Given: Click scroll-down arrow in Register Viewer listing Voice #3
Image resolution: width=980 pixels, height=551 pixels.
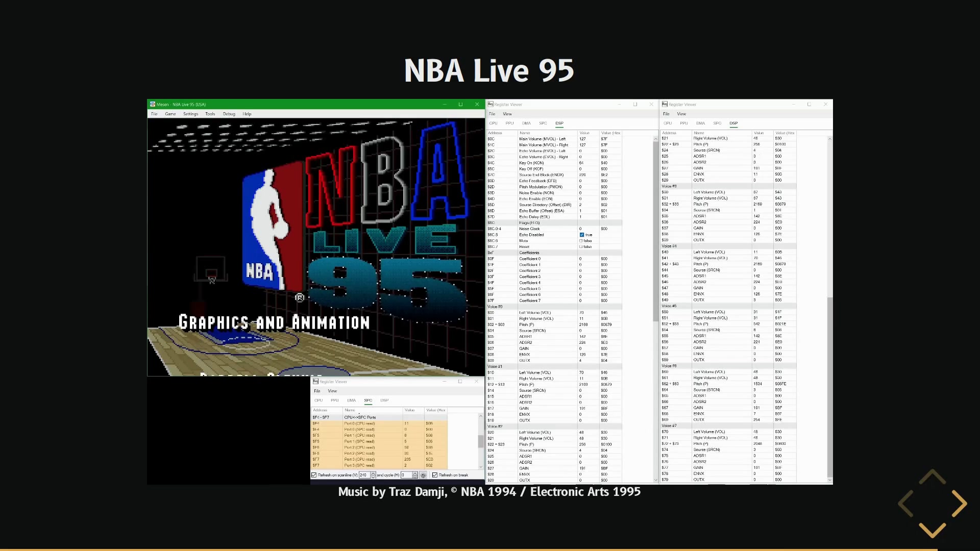Looking at the screenshot, I should click(830, 480).
